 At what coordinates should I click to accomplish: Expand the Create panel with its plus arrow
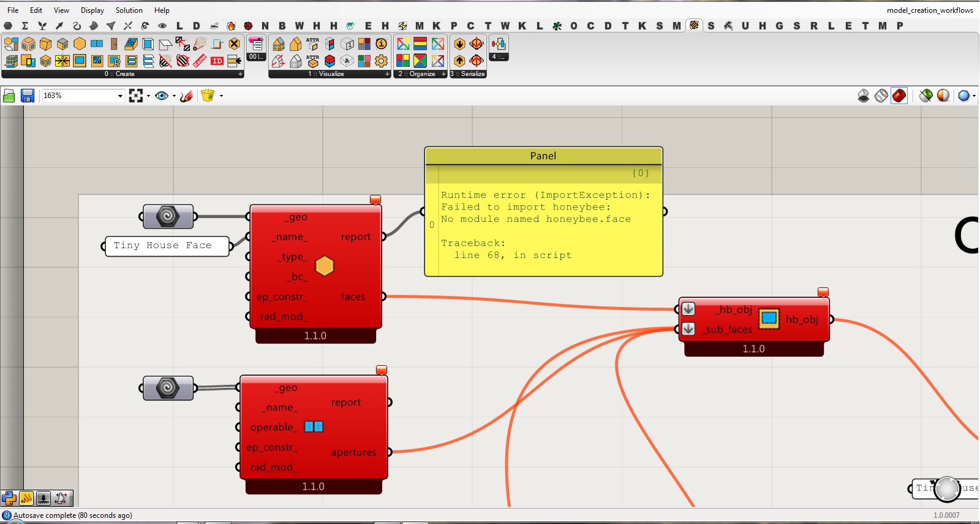(x=240, y=74)
